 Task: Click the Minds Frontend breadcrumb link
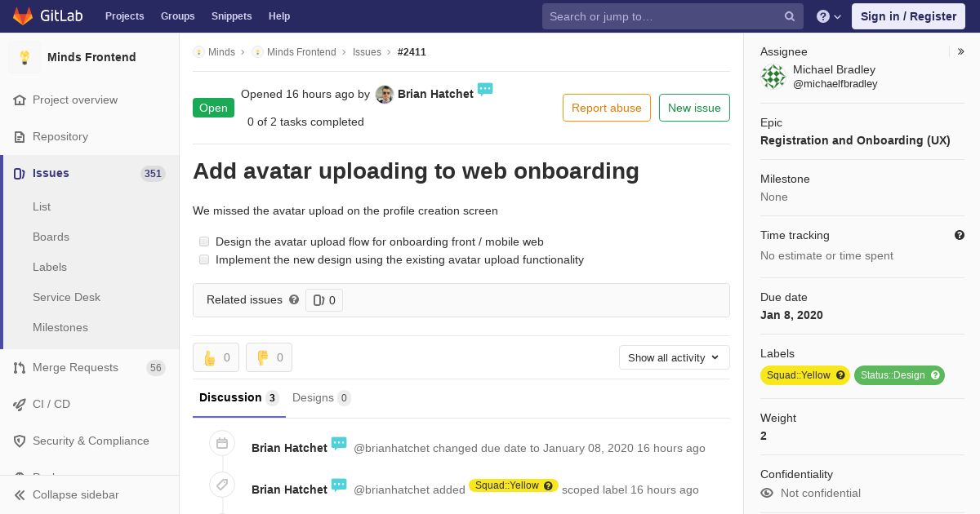click(301, 51)
